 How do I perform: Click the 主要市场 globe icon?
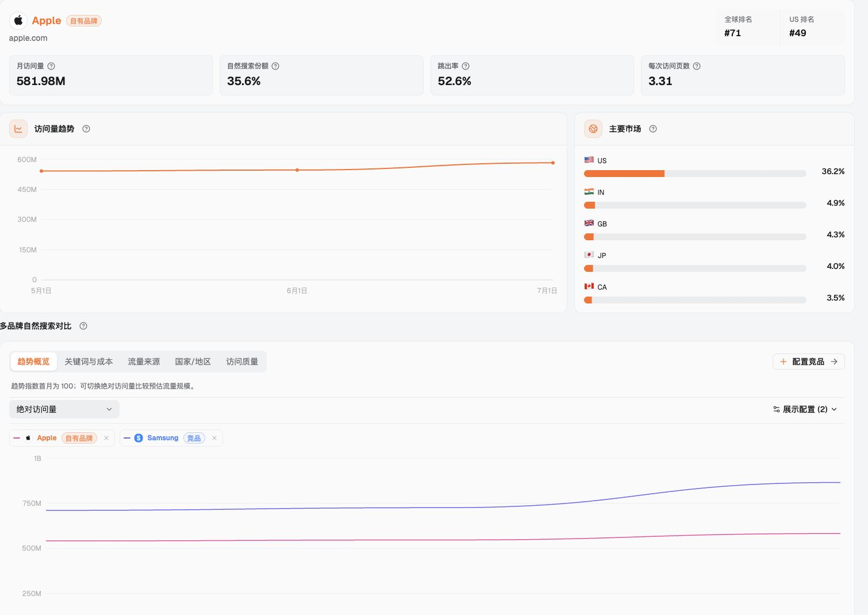pos(593,129)
